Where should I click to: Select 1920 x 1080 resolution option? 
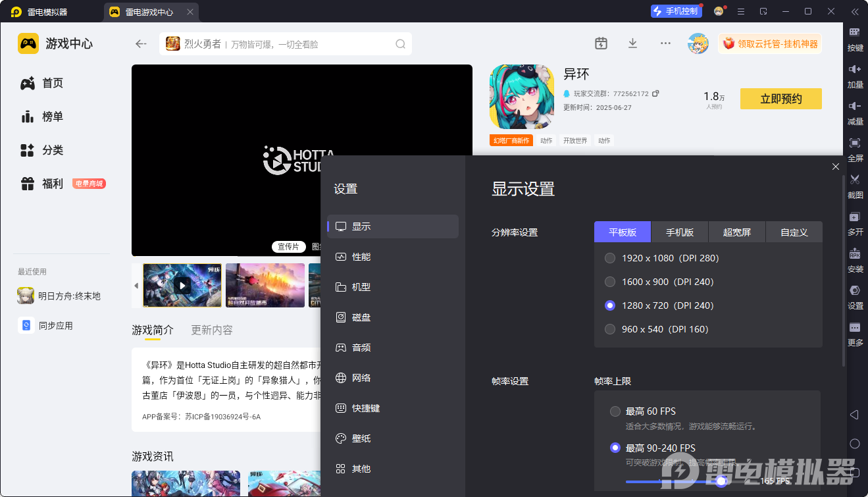pyautogui.click(x=610, y=258)
